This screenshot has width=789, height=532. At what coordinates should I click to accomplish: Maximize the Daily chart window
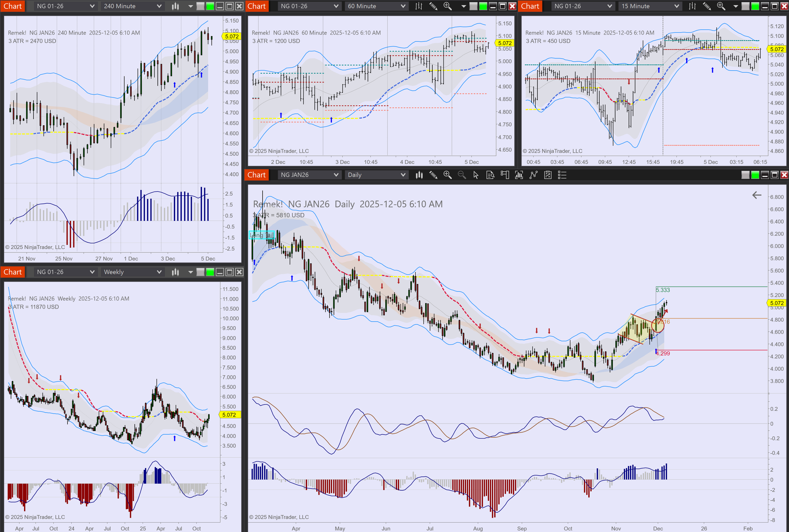click(x=775, y=175)
